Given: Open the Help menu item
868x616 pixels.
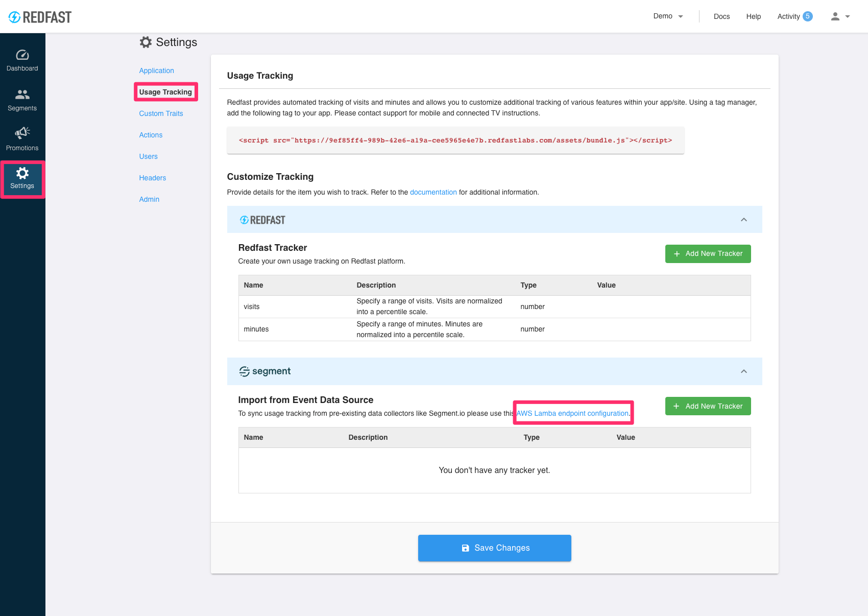Looking at the screenshot, I should [754, 16].
